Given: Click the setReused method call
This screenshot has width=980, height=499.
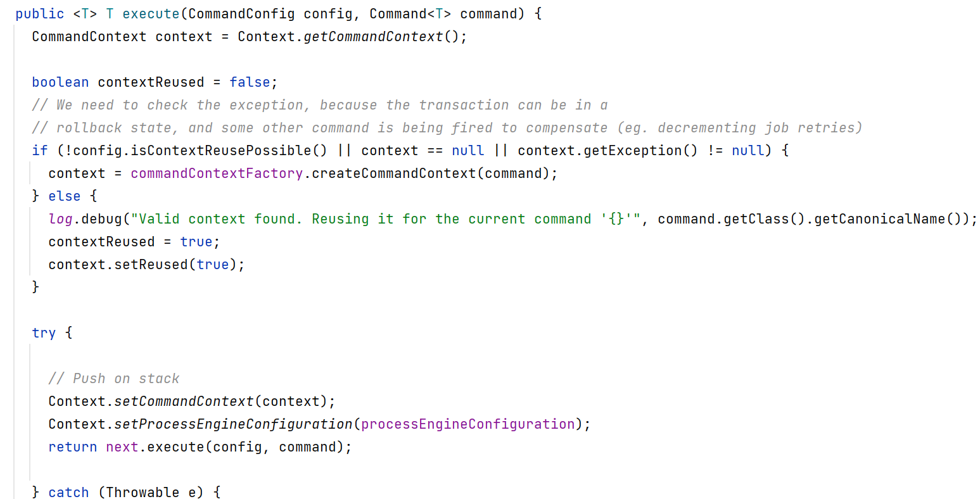Looking at the screenshot, I should click(x=151, y=265).
